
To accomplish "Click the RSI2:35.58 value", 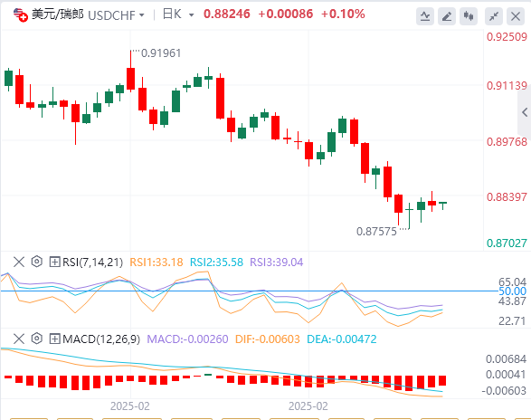I will (216, 262).
